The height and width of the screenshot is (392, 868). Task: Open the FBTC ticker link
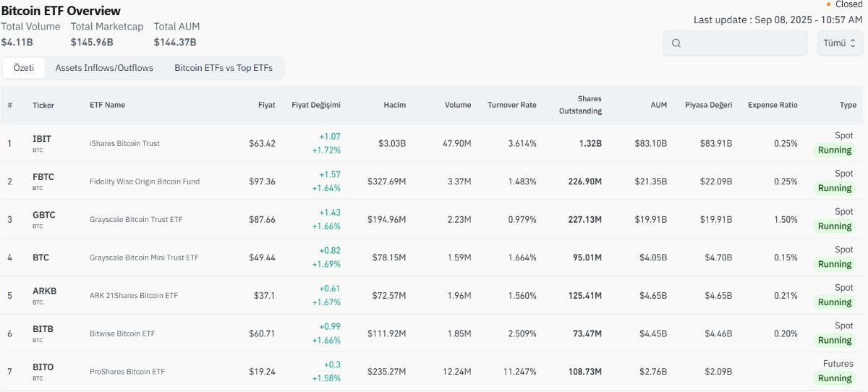point(43,176)
